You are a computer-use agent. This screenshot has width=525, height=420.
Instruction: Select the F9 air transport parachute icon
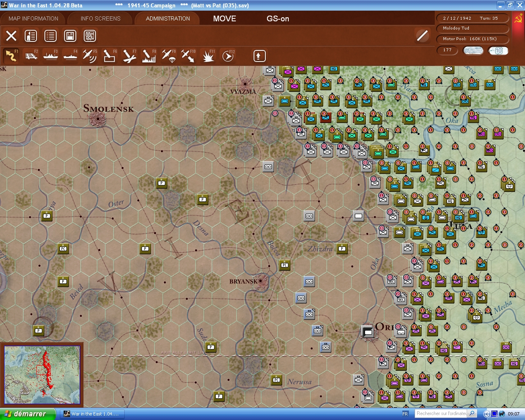(169, 56)
